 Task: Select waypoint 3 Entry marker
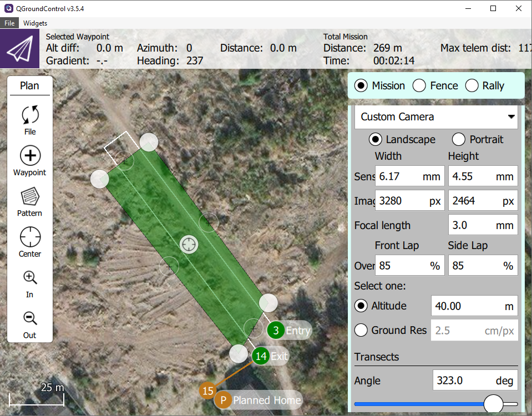coord(276,330)
